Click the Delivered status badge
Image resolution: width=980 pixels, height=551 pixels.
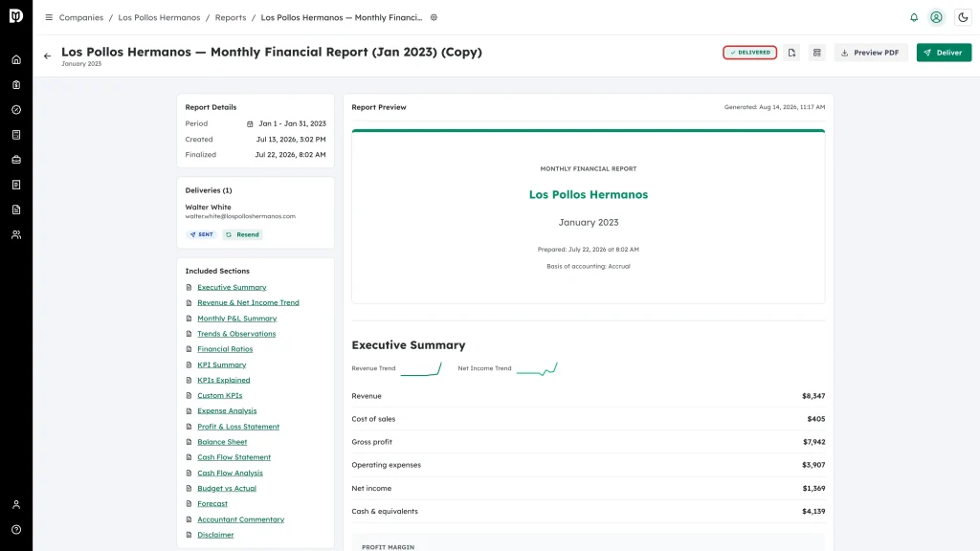750,53
